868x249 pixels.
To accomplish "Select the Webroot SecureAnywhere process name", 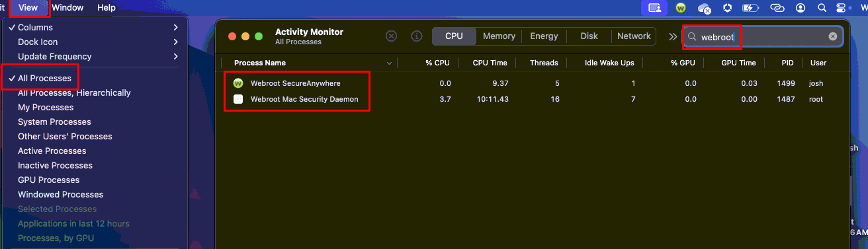I will pyautogui.click(x=295, y=83).
